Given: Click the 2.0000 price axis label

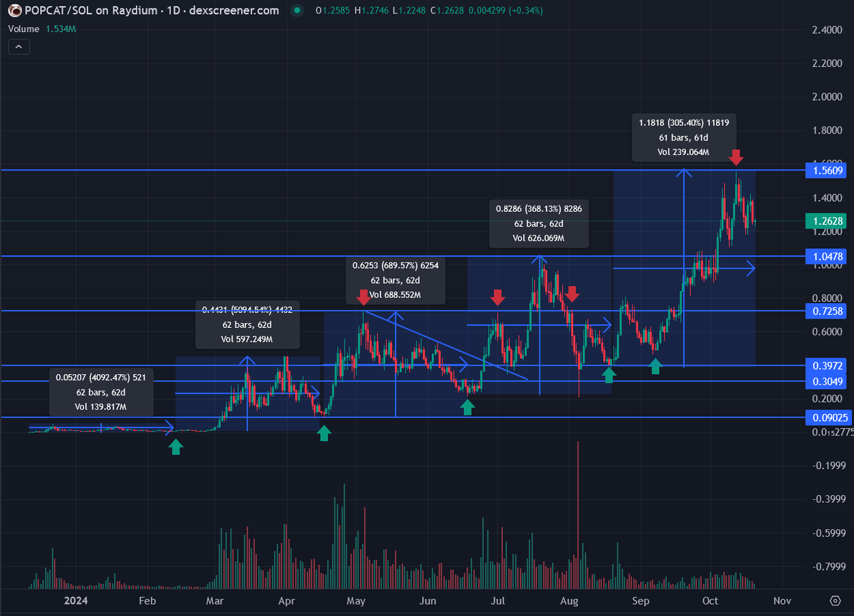Looking at the screenshot, I should pyautogui.click(x=826, y=97).
